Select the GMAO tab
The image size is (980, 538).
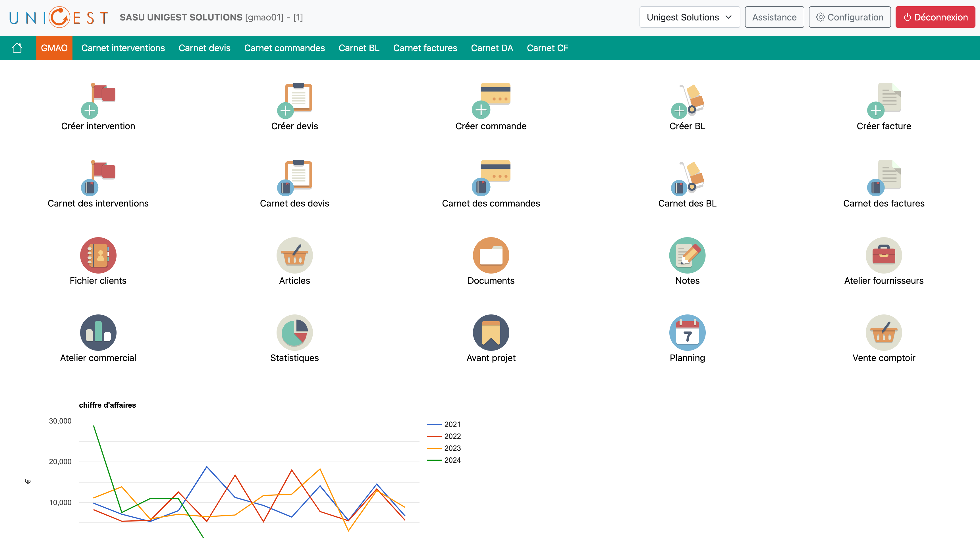(54, 48)
